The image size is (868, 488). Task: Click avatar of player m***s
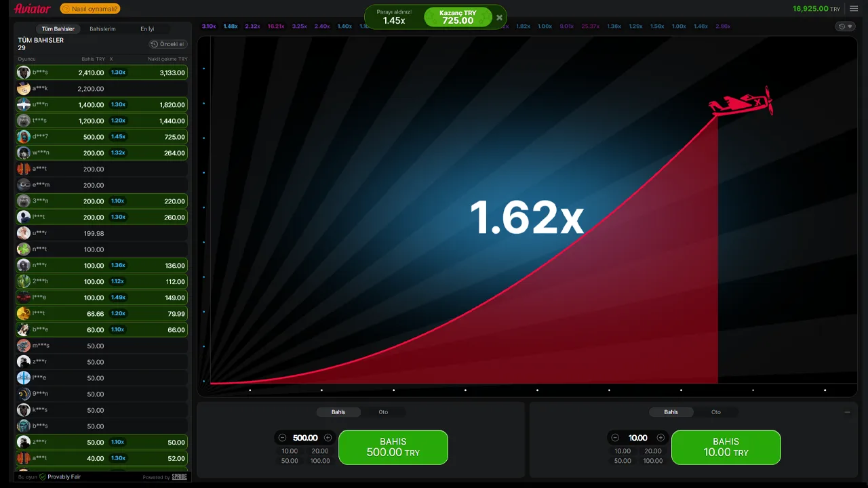(x=24, y=346)
